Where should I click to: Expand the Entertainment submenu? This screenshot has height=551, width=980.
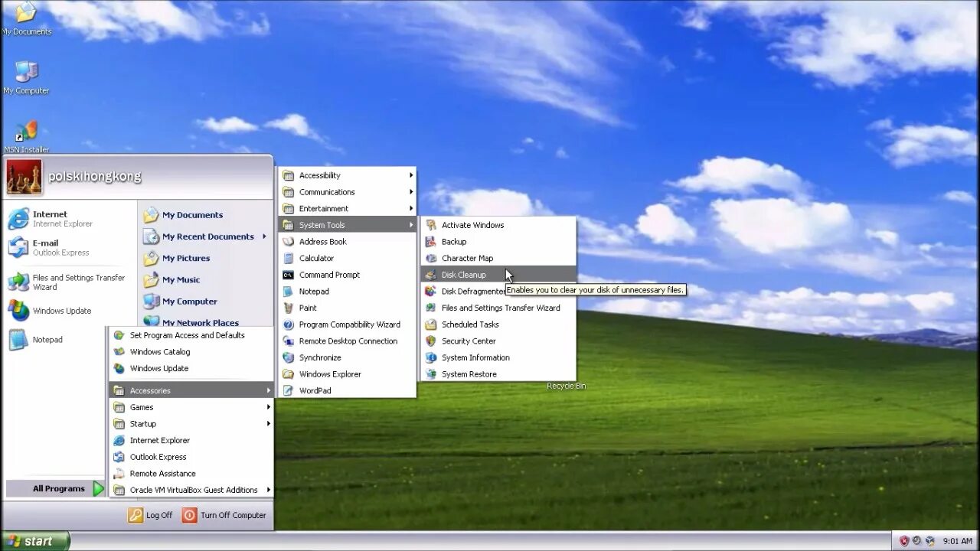coord(348,208)
